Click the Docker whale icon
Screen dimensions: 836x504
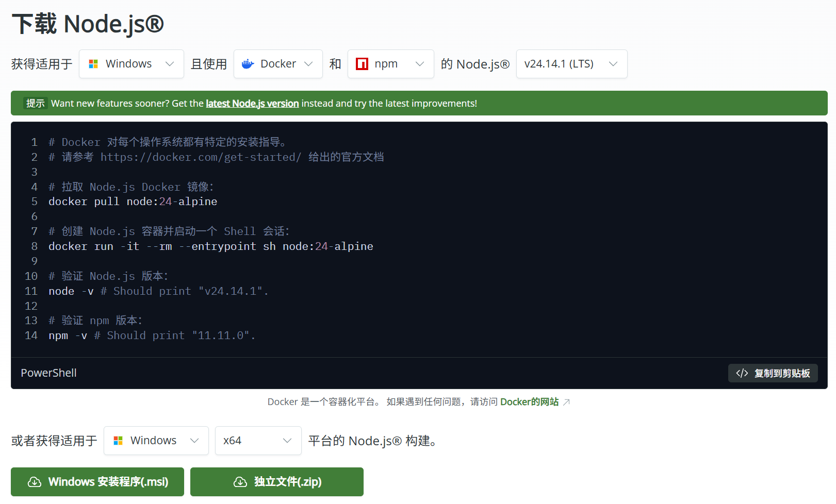[248, 64]
